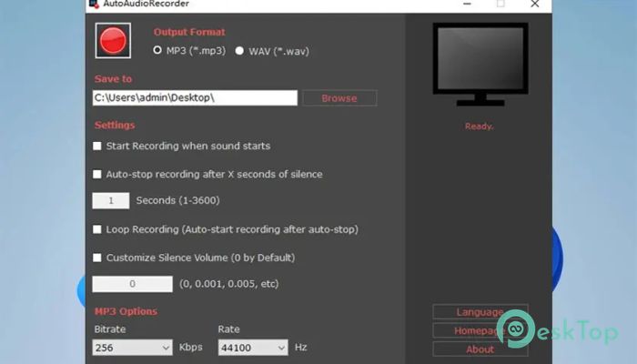Click the "Save to" heading
The image size is (637, 364).
click(x=113, y=79)
